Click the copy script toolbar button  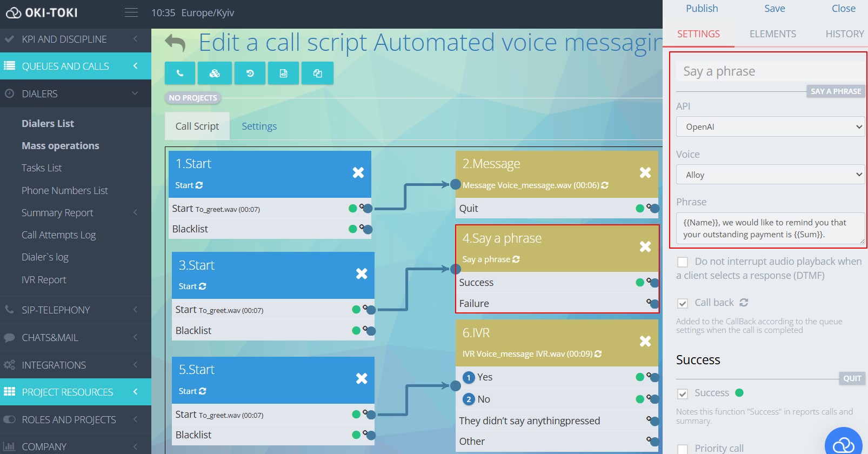click(x=317, y=73)
